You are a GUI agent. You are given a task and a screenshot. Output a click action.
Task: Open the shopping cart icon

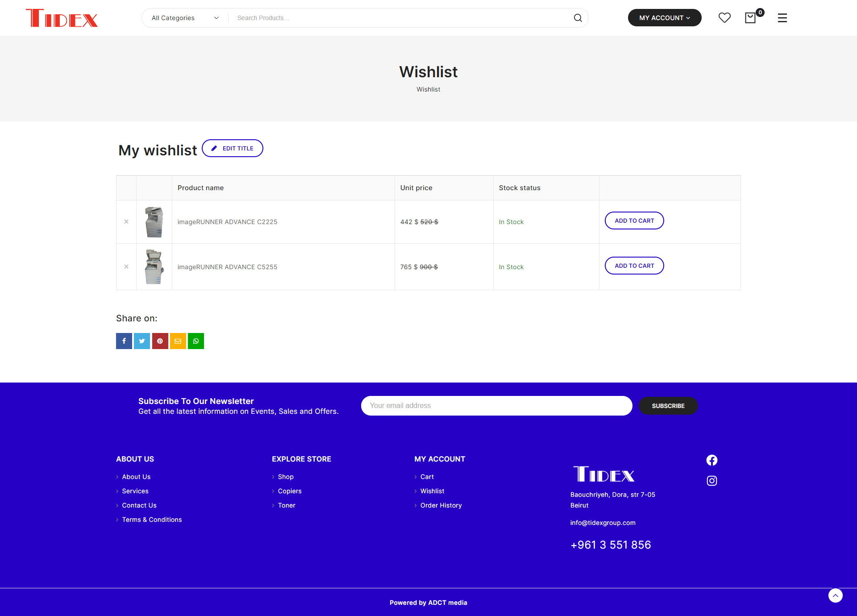tap(750, 18)
